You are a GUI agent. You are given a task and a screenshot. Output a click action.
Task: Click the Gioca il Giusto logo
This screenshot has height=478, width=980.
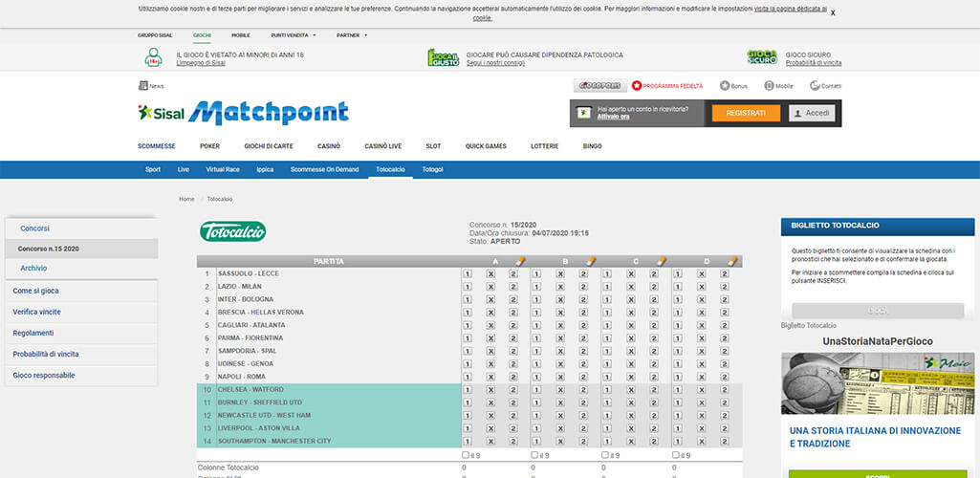444,57
